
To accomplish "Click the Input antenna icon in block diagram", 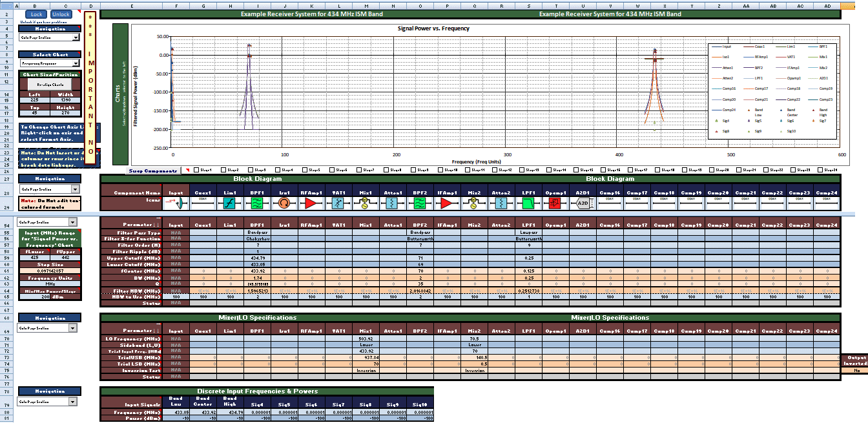I will [x=176, y=203].
